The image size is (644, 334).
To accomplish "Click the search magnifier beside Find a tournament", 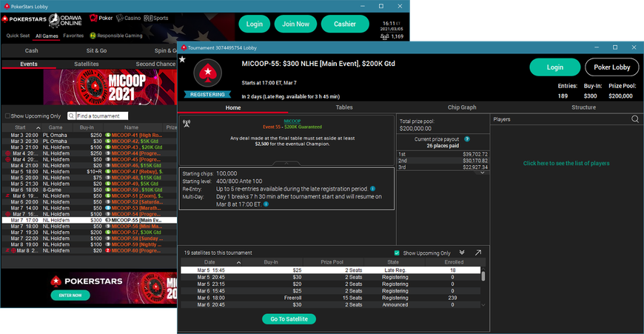I will 71,116.
